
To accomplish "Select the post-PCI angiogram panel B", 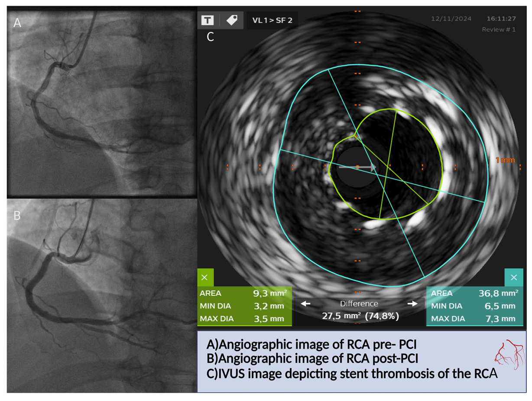I will [x=102, y=295].
